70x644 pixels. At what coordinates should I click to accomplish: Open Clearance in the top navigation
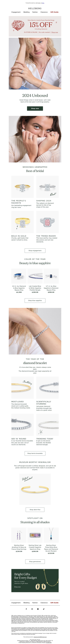point(44,12)
